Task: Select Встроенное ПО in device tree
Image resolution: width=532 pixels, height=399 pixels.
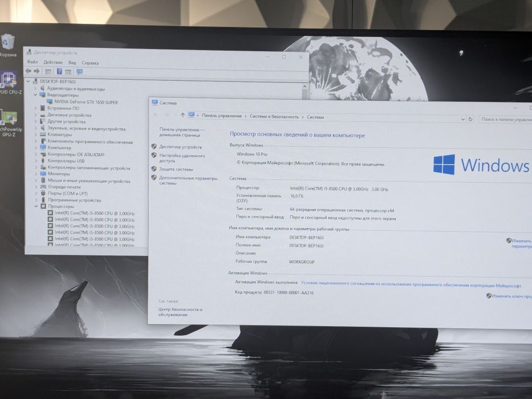Action: (x=63, y=108)
